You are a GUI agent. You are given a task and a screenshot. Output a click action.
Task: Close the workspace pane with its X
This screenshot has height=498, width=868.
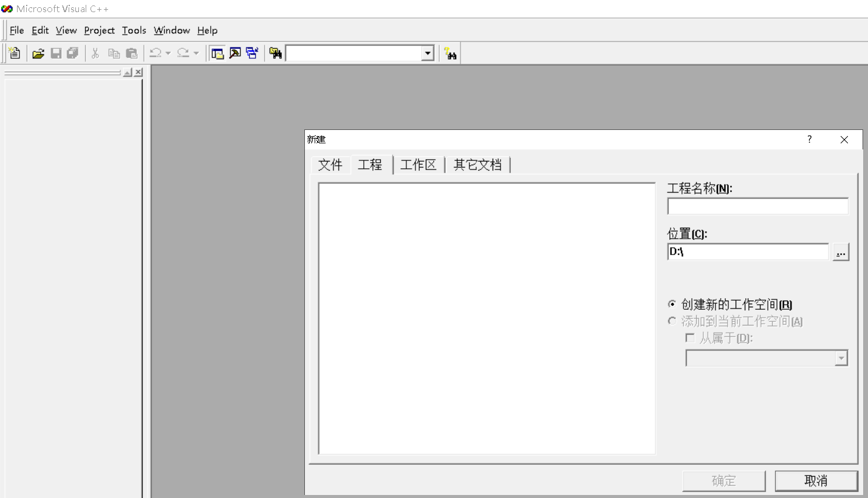tap(138, 72)
